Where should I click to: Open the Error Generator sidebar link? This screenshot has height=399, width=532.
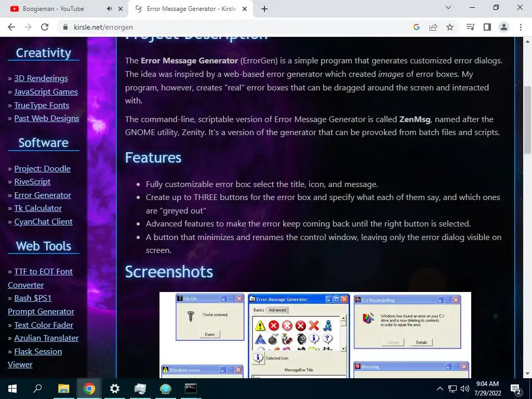tap(43, 195)
